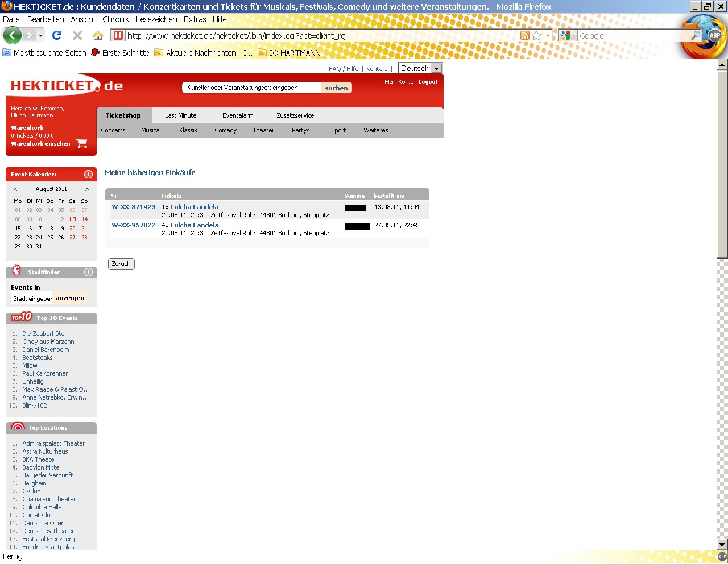Image resolution: width=728 pixels, height=565 pixels.
Task: Click the Hekticket site icon in address bar
Action: (118, 35)
